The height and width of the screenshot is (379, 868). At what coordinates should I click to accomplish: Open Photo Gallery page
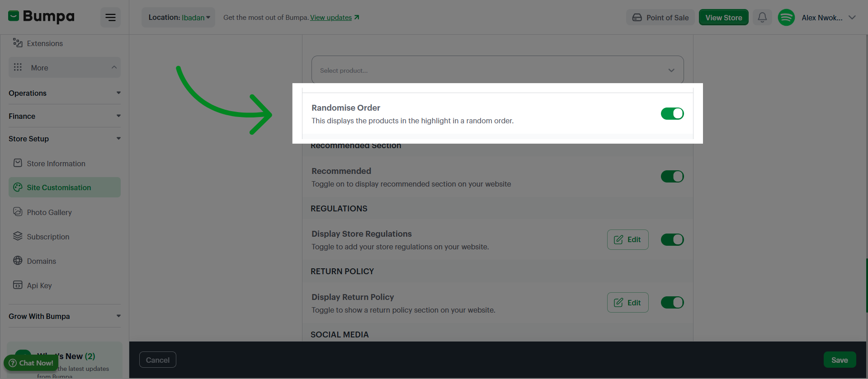tap(65, 212)
